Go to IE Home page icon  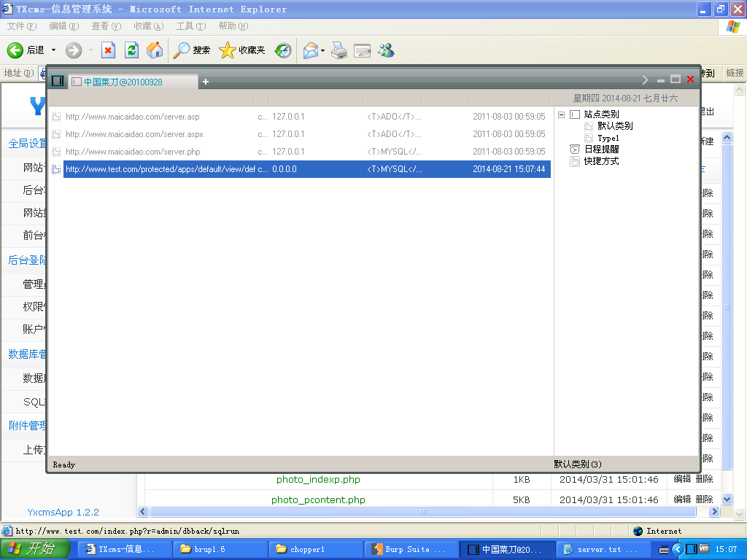click(x=155, y=50)
